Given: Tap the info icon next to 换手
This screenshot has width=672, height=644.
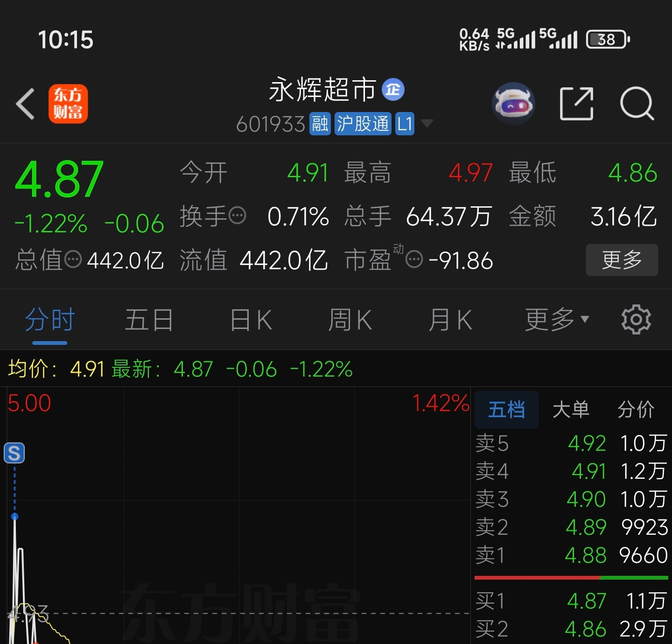Looking at the screenshot, I should 237,216.
